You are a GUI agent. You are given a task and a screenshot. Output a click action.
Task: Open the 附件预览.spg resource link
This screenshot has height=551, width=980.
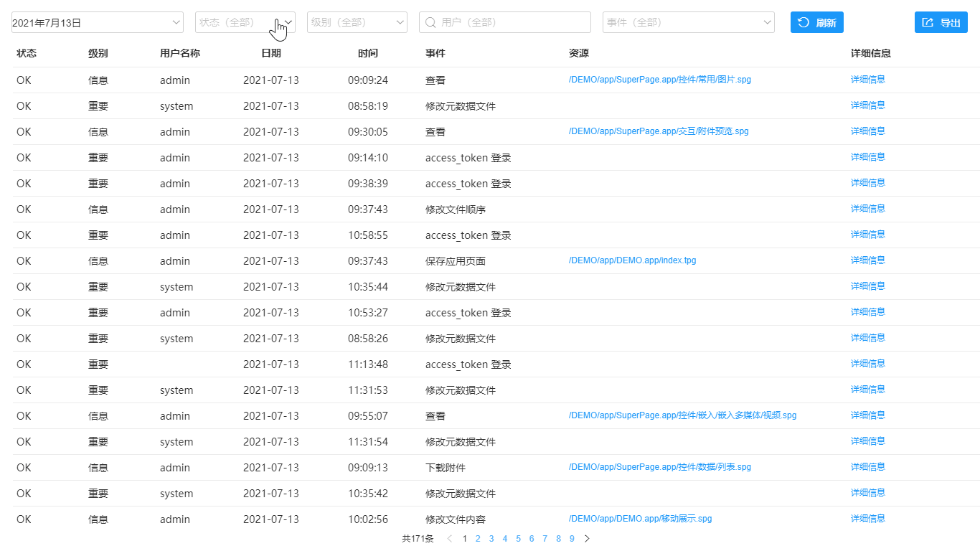pyautogui.click(x=659, y=131)
